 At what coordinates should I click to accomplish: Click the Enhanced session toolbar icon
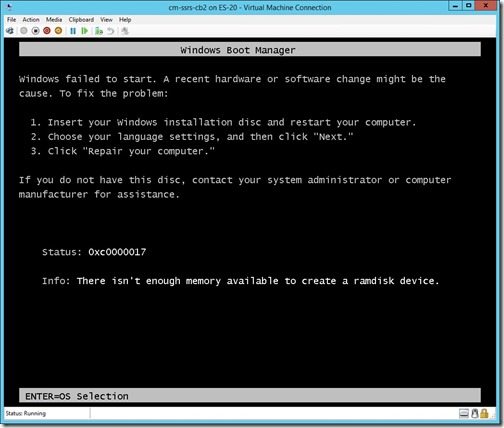125,31
